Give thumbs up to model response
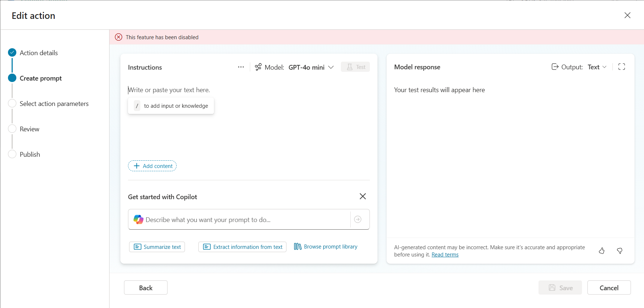644x308 pixels. click(x=602, y=251)
